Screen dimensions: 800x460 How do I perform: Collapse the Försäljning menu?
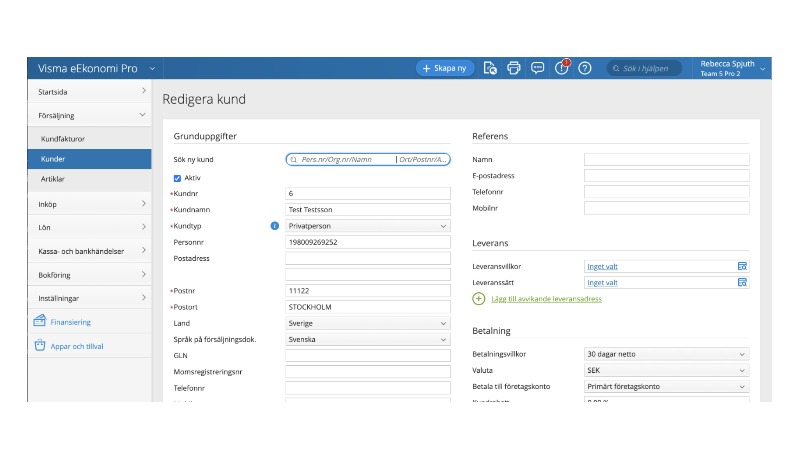pyautogui.click(x=90, y=115)
